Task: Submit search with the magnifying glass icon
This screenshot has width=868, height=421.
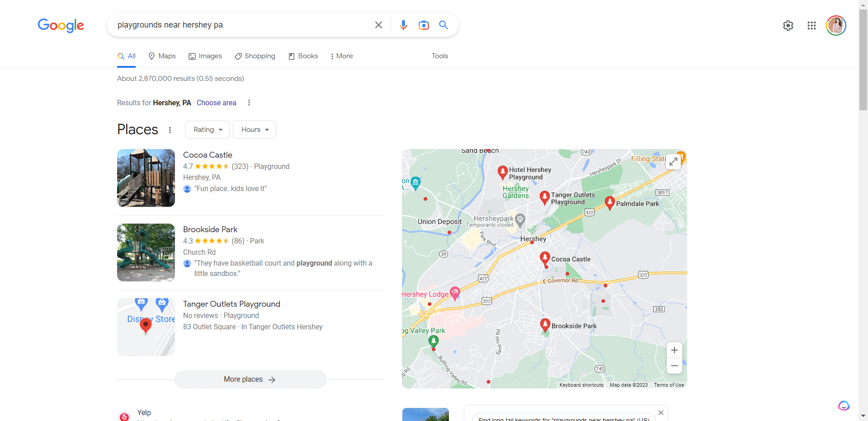Action: pyautogui.click(x=443, y=25)
